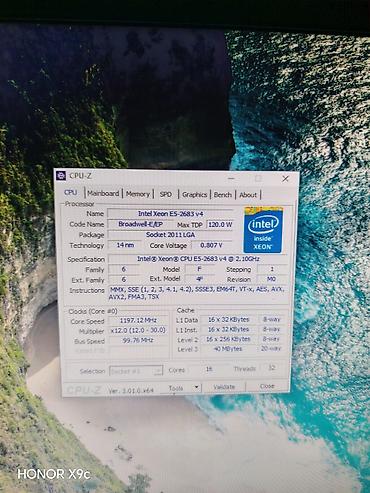Image resolution: width=370 pixels, height=493 pixels.
Task: Click Level 3 value 40 MBytes
Action: pyautogui.click(x=229, y=349)
